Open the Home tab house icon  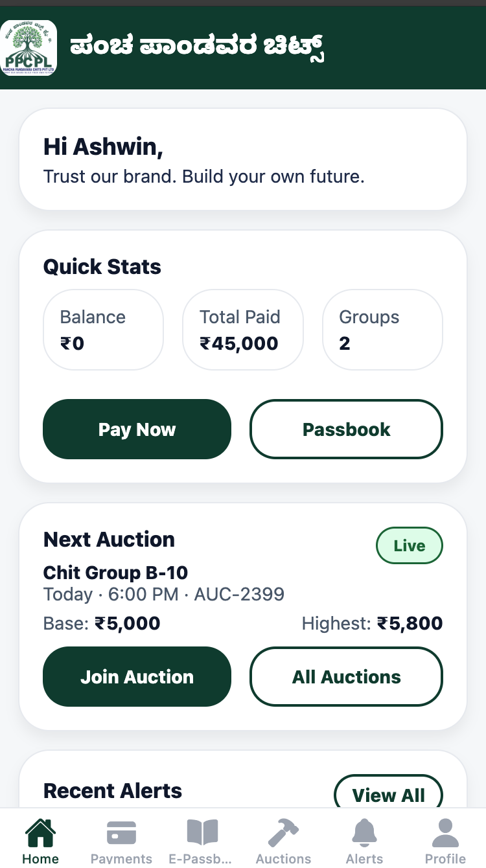pyautogui.click(x=40, y=833)
